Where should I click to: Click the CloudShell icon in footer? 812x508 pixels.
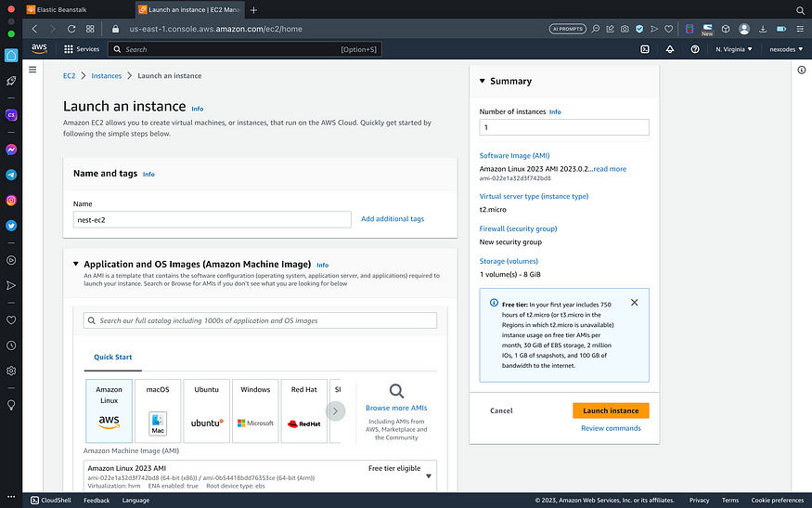click(34, 501)
